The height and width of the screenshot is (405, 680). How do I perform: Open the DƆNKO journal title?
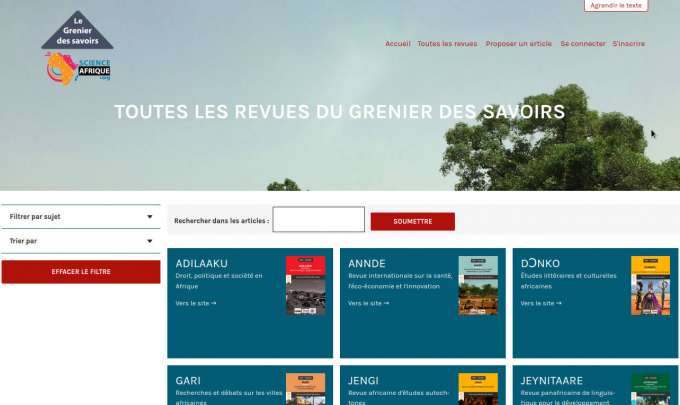click(540, 263)
